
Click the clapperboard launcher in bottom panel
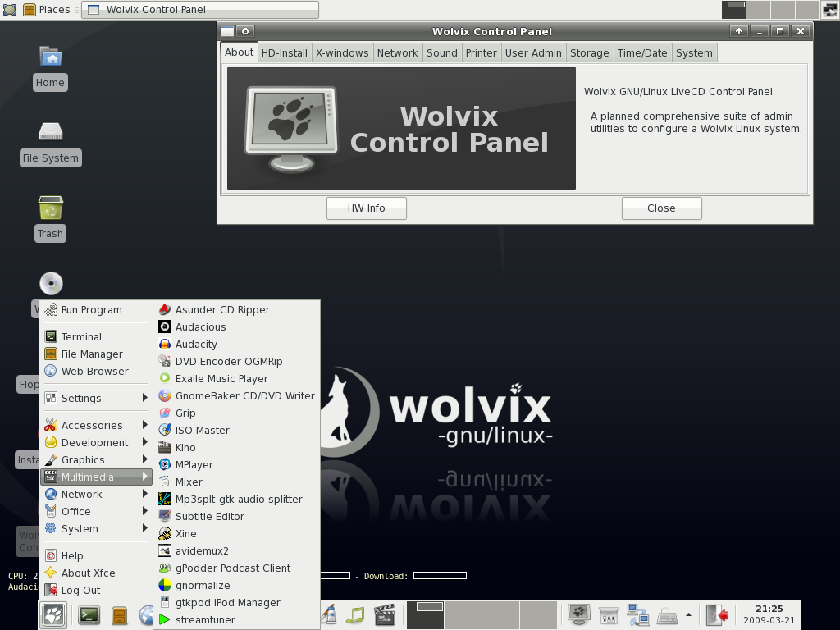384,615
